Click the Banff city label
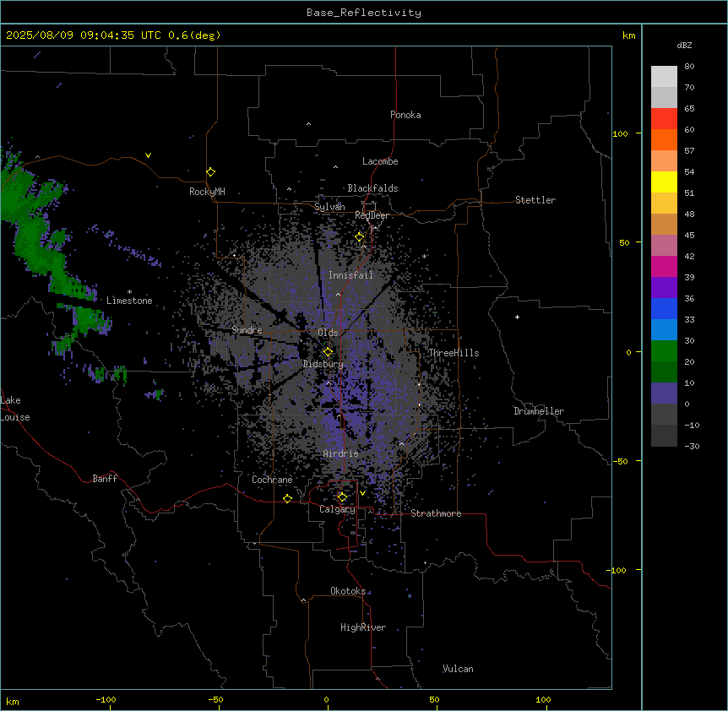The width and height of the screenshot is (728, 711). (105, 479)
